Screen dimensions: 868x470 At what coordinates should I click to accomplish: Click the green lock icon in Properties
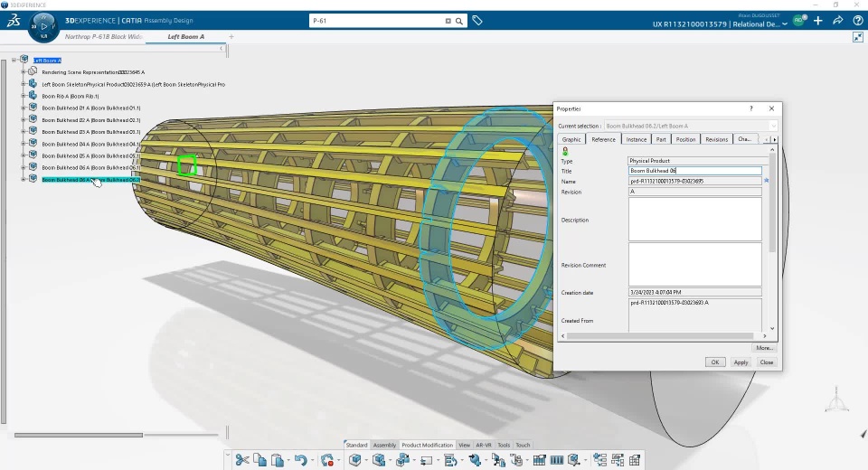pyautogui.click(x=565, y=151)
